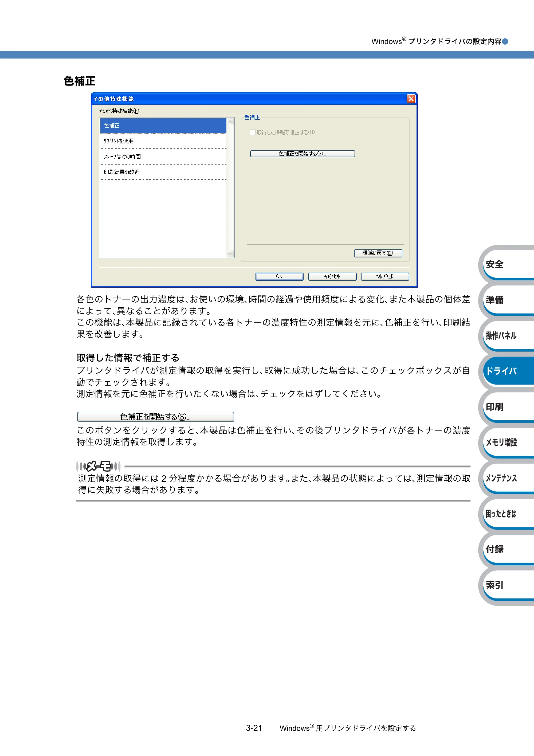The height and width of the screenshot is (756, 534).
Task: Open help with ヘルプ button
Action: pyautogui.click(x=385, y=277)
